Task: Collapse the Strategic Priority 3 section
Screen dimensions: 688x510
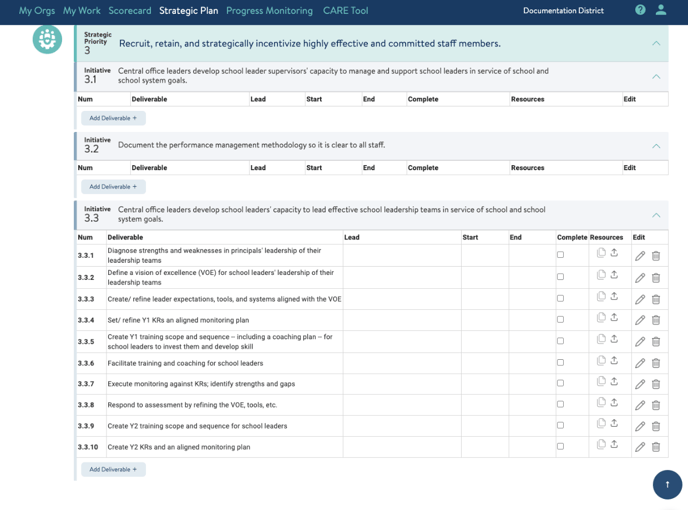Action: pyautogui.click(x=656, y=44)
